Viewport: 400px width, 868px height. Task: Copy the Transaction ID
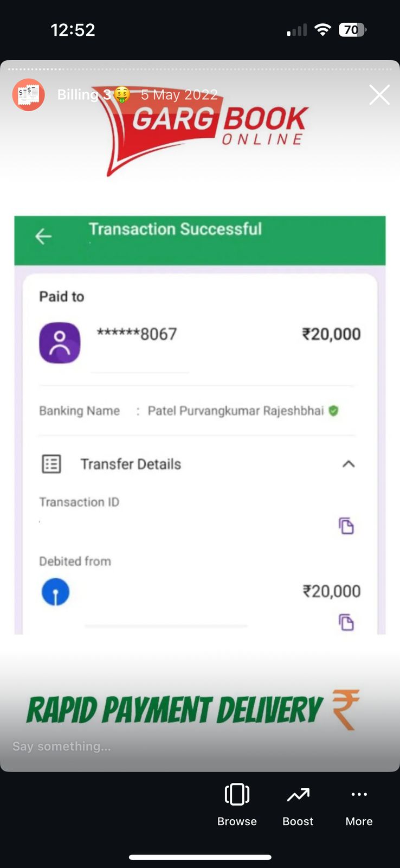pyautogui.click(x=346, y=526)
